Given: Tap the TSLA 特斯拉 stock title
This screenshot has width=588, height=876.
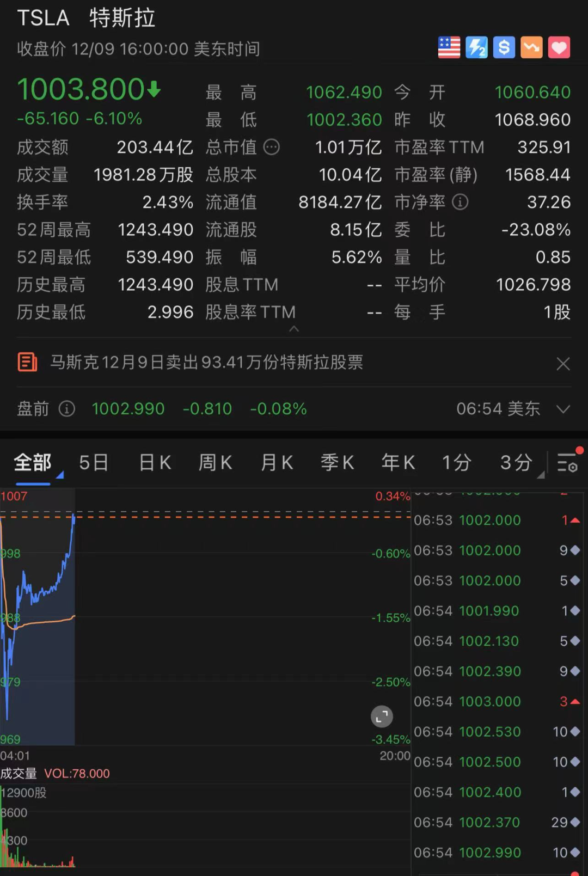Looking at the screenshot, I should (86, 18).
